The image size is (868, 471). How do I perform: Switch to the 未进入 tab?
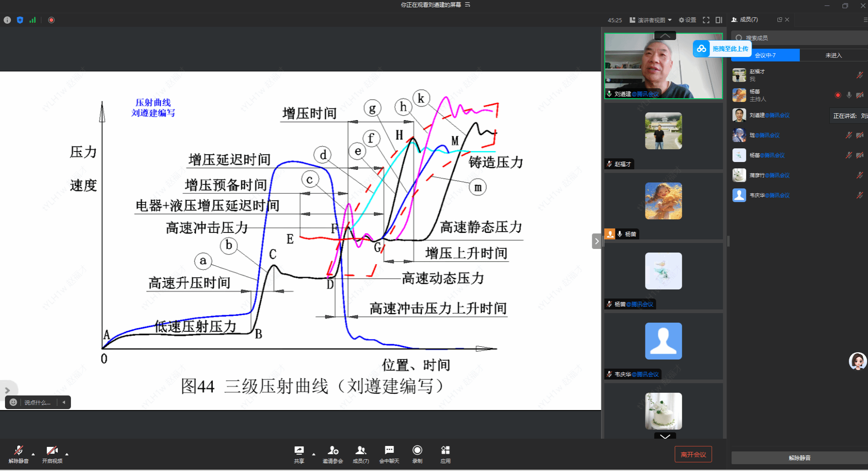tap(833, 55)
